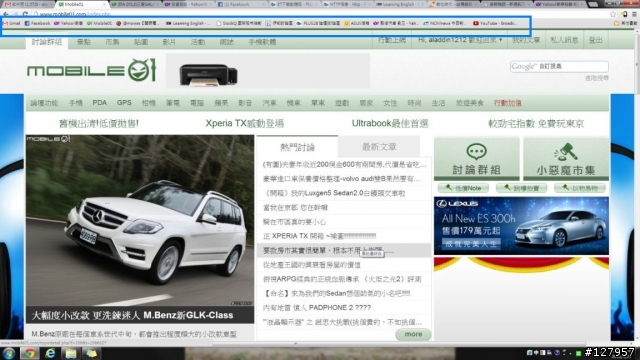The image size is (640, 360).
Task: Open the Chrome menu icon
Action: 634,14
